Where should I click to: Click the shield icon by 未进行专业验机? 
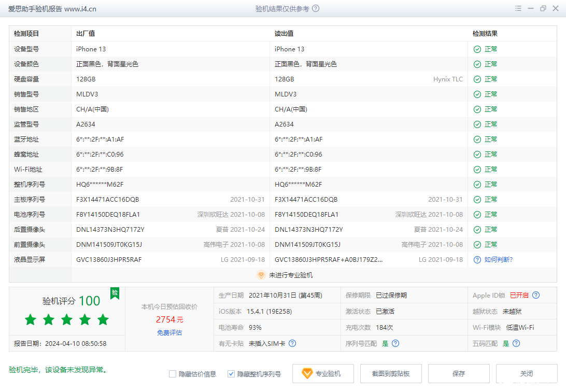click(x=261, y=275)
